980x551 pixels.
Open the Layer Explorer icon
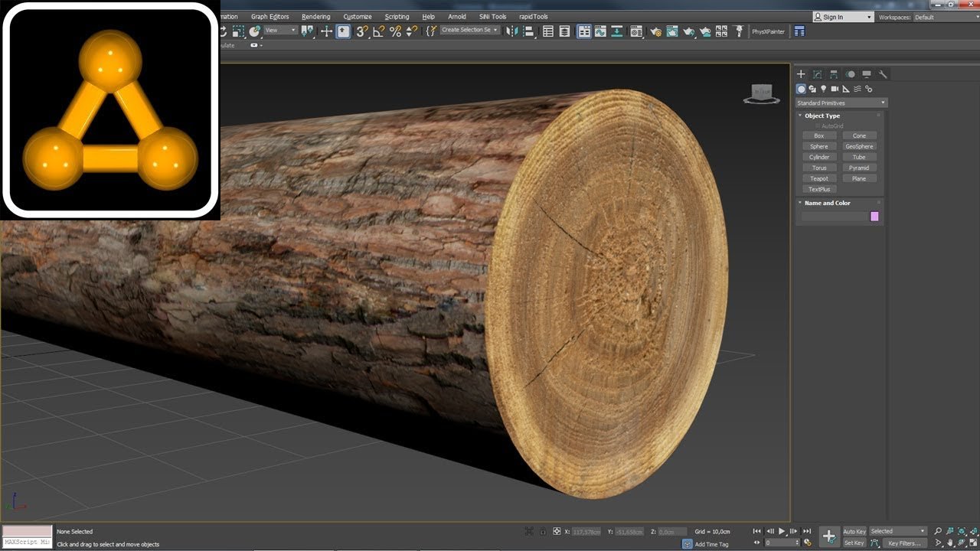564,31
